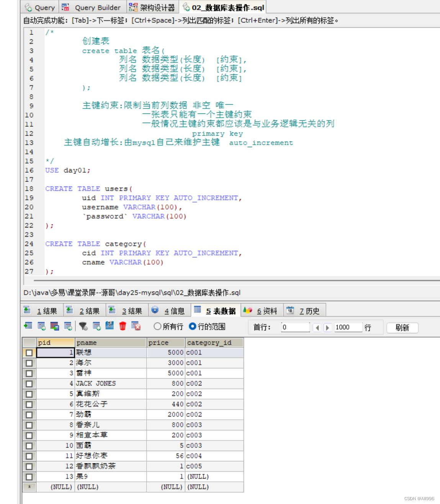Click the (NULL) category_id cell of 果9
Image resolution: width=440 pixels, height=504 pixels.
(214, 477)
